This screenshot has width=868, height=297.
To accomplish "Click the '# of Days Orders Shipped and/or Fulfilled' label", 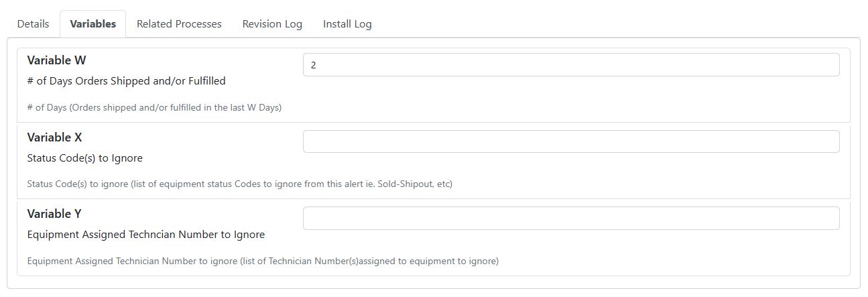I will point(126,81).
